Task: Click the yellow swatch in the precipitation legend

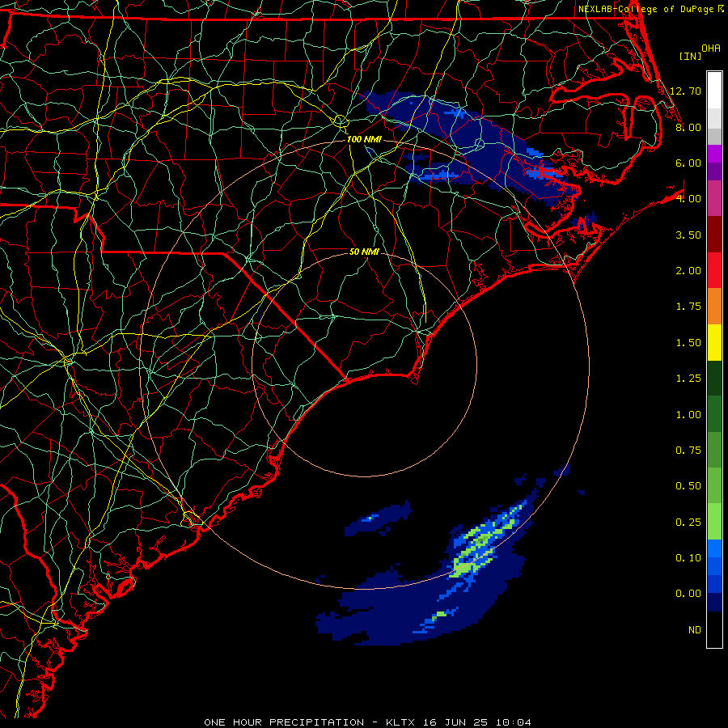Action: coord(714,342)
